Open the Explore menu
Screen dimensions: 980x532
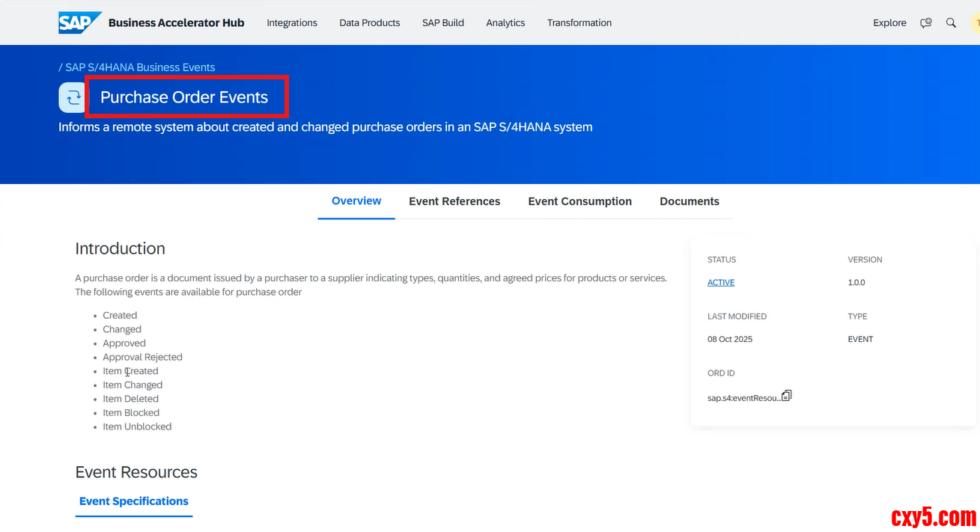(x=889, y=23)
